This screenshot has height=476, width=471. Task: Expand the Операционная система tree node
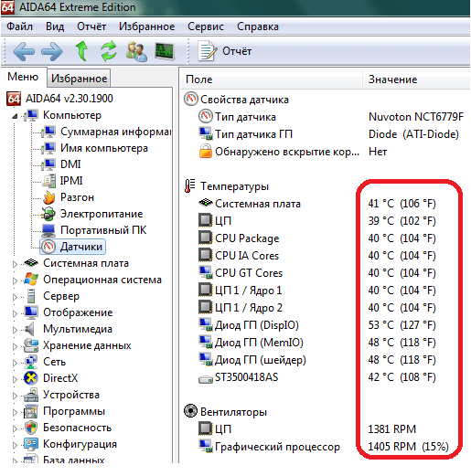pos(15,280)
